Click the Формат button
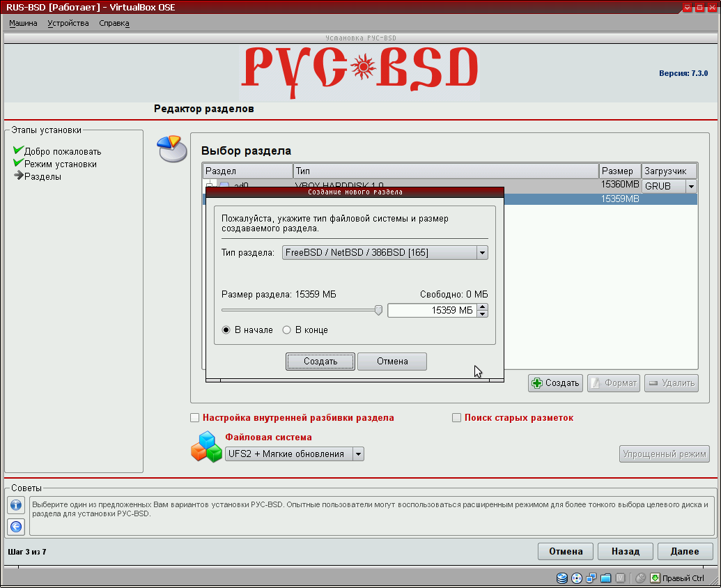 click(x=614, y=383)
